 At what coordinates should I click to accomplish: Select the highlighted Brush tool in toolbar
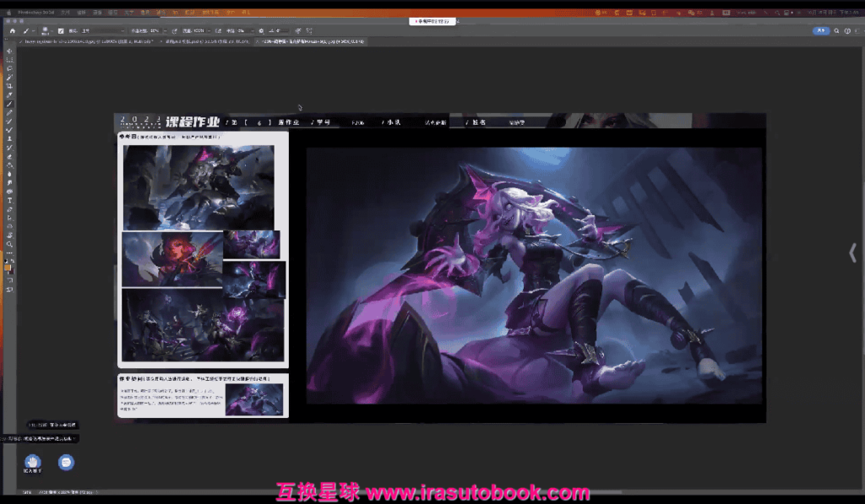coord(9,104)
